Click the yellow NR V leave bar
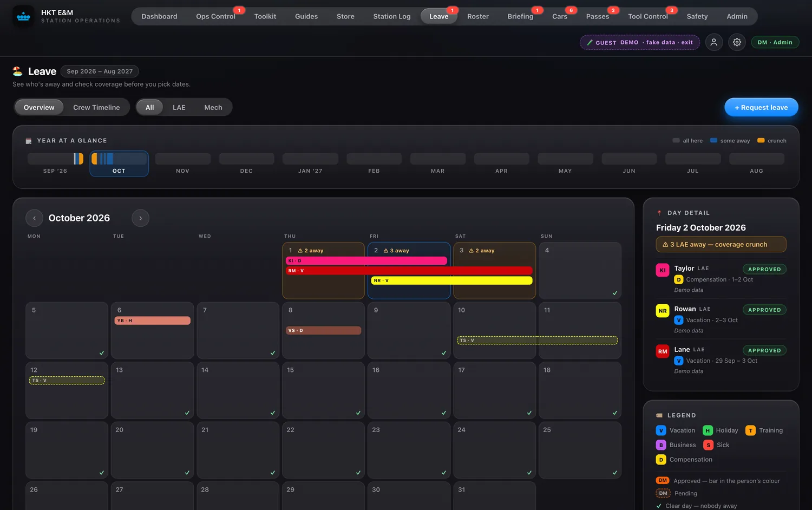This screenshot has width=812, height=510. (451, 280)
